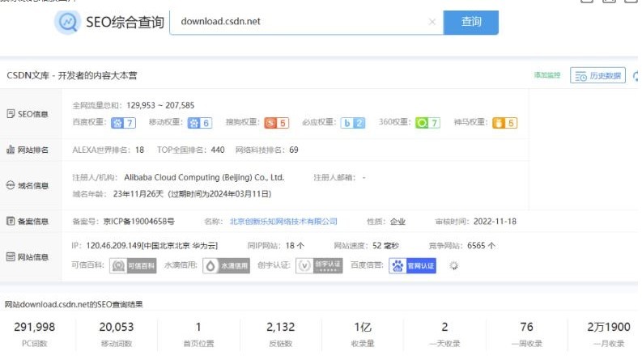Screen dimensions: 642x364
Task: Click 首页位置 value 1
Action: click(198, 327)
